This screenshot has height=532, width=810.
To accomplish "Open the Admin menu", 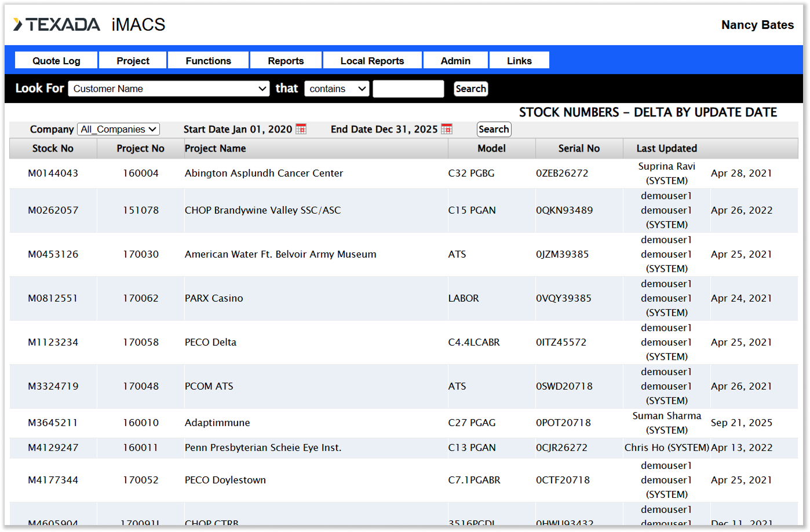I will 455,61.
